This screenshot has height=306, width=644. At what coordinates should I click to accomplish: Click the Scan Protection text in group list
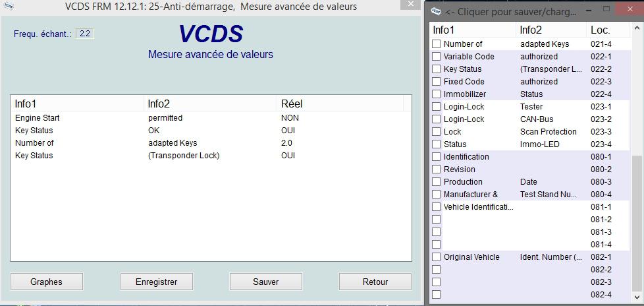click(549, 132)
